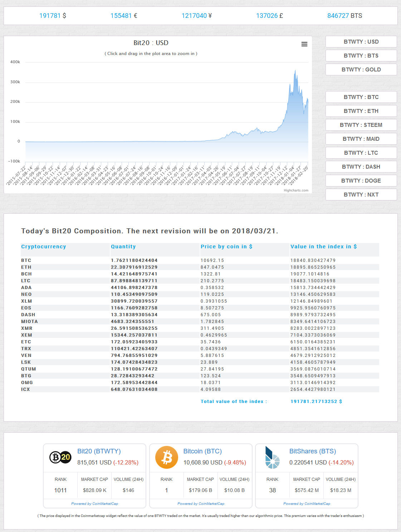The width and height of the screenshot is (401, 532).
Task: Click the Bit20 coin logo
Action: [60, 457]
